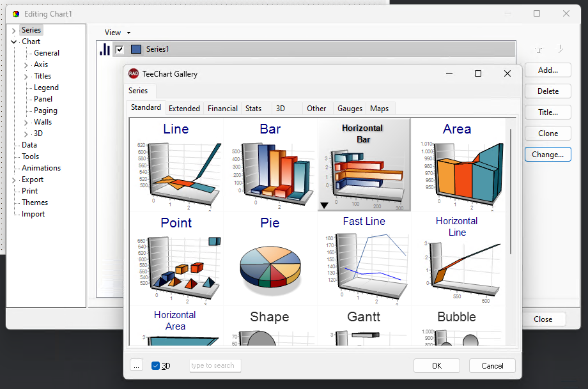This screenshot has height=389, width=588.
Task: Select Panel in the Chart tree
Action: [43, 99]
